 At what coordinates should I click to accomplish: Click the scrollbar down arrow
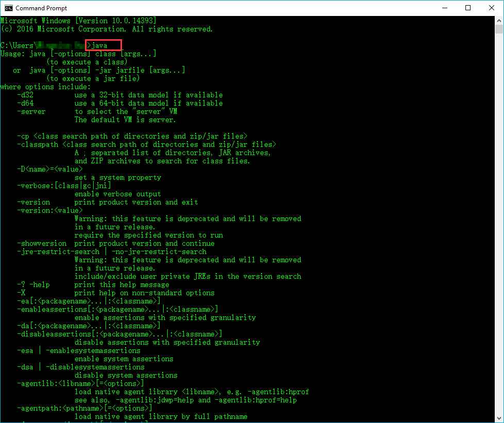pyautogui.click(x=499, y=418)
